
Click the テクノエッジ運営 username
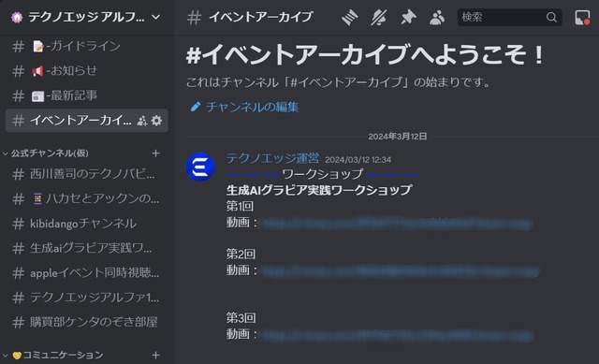(x=272, y=158)
